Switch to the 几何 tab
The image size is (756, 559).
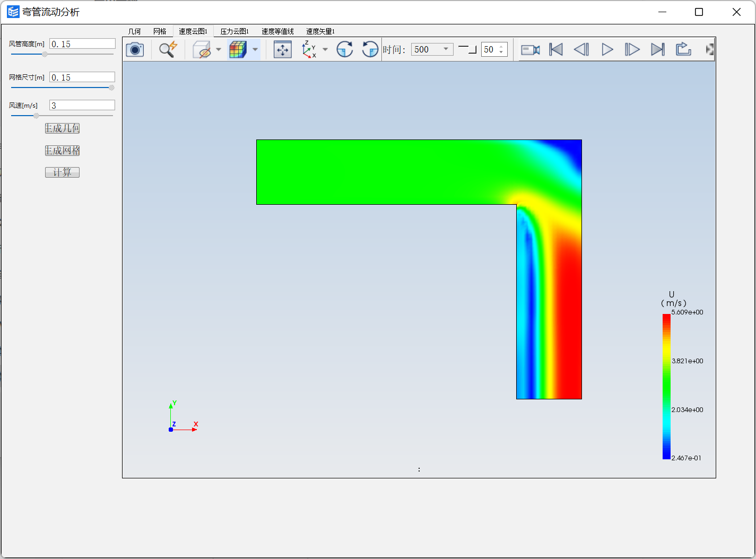135,31
